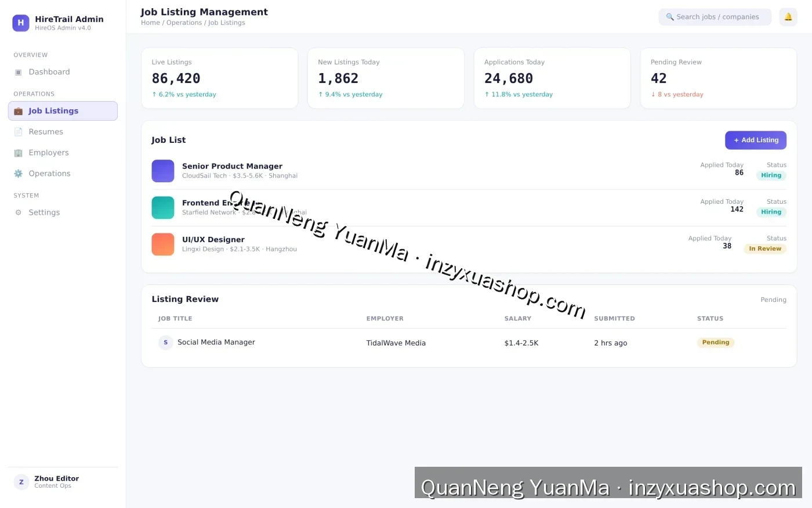
Task: Click the JOB TITLE column header
Action: point(175,319)
